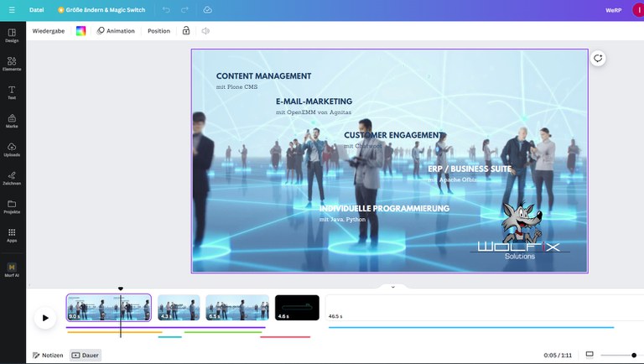Open the rainbow background color swatch
Image resolution: width=644 pixels, height=364 pixels.
tap(80, 31)
